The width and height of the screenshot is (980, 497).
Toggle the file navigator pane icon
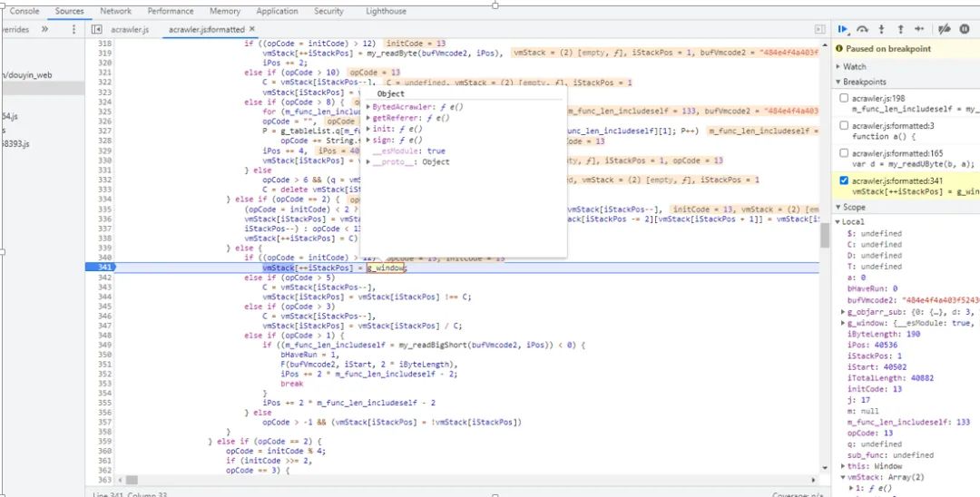[x=96, y=29]
